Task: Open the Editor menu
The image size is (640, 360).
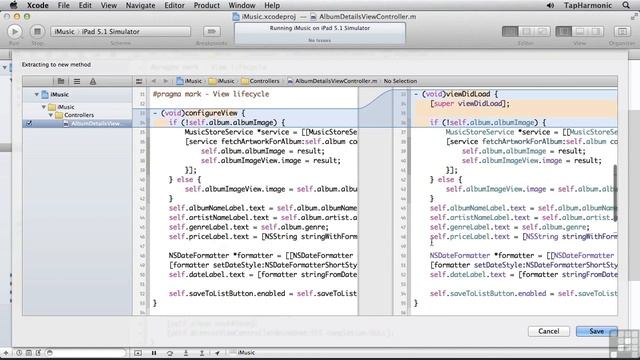Action: (x=174, y=5)
